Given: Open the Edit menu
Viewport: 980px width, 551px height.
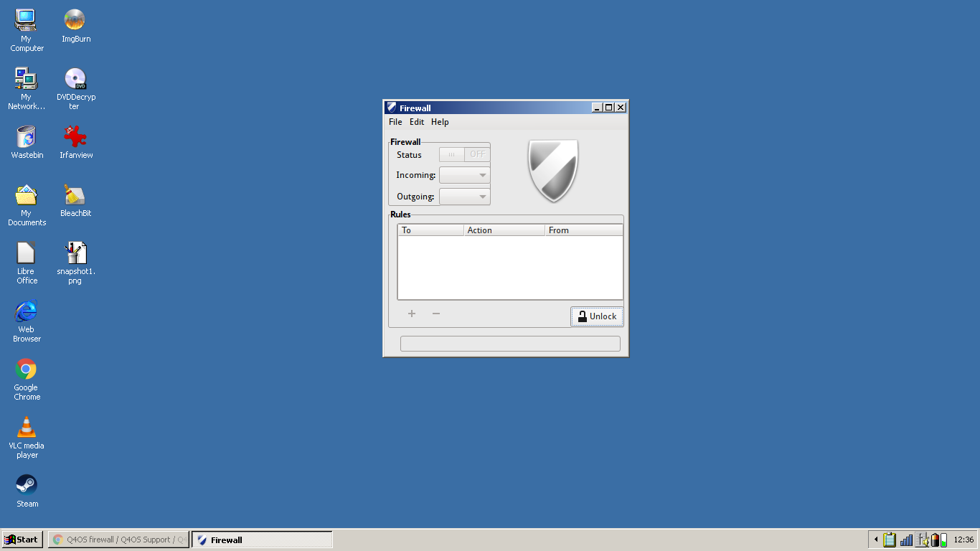Looking at the screenshot, I should pos(417,122).
